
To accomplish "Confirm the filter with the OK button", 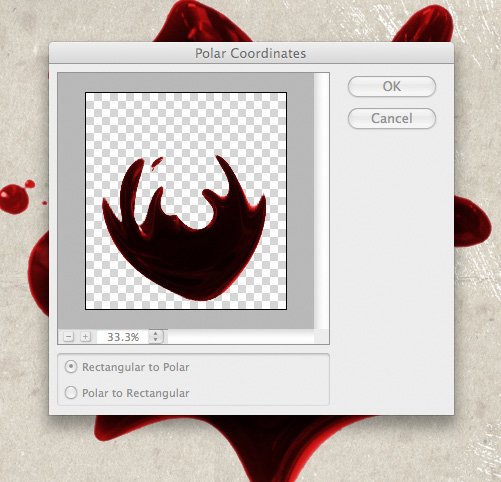I will [x=392, y=86].
